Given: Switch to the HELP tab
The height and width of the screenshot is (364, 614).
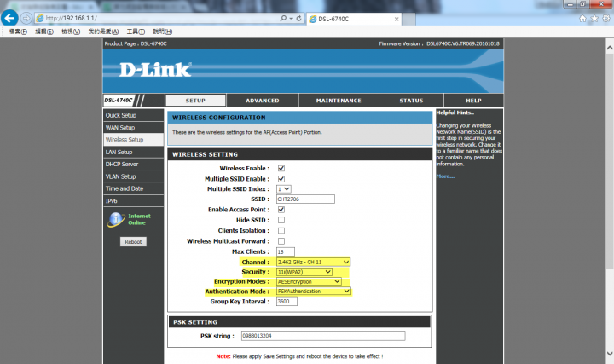Looking at the screenshot, I should click(473, 101).
